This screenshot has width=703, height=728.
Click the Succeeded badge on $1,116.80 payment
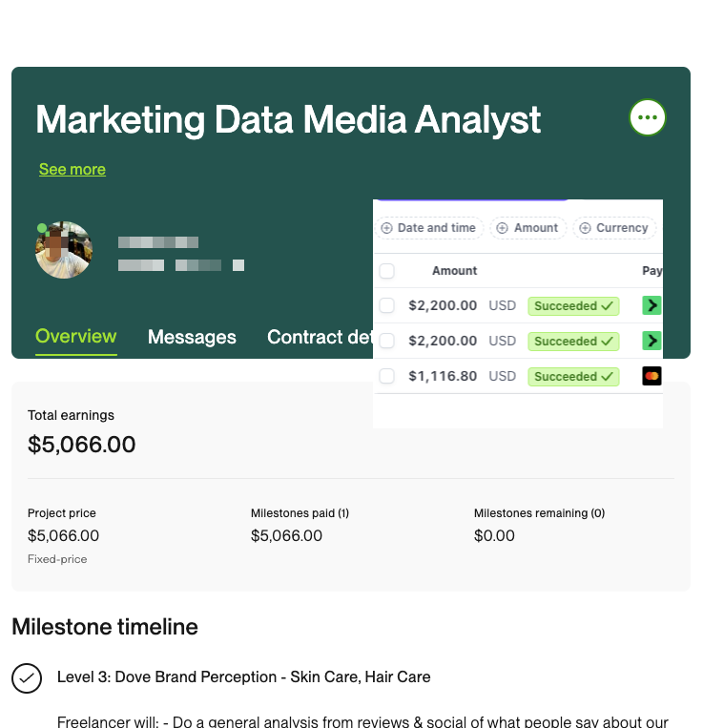(573, 376)
